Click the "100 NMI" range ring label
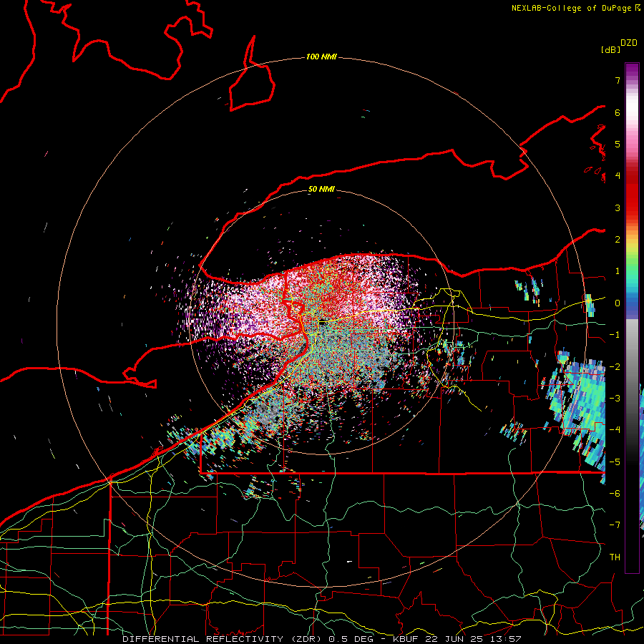The height and width of the screenshot is (644, 644). (321, 57)
